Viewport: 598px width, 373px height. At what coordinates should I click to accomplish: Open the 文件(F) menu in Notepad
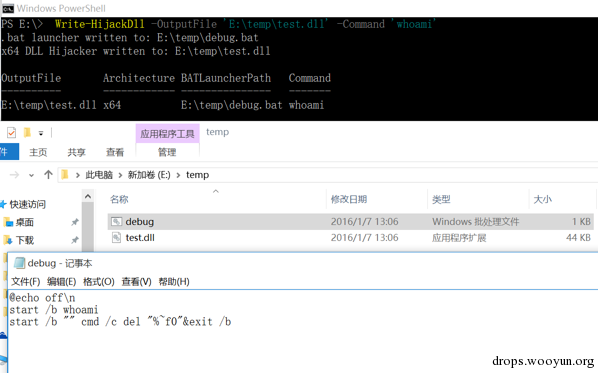click(x=26, y=281)
